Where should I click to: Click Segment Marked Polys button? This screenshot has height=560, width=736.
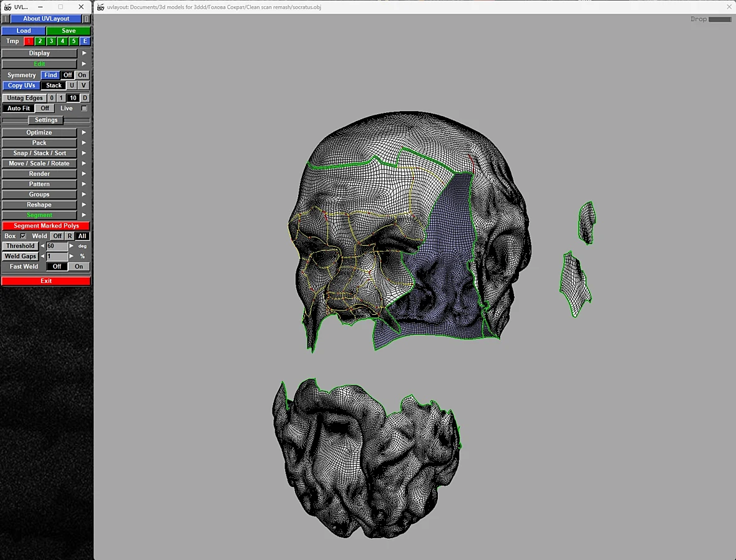[x=46, y=226]
